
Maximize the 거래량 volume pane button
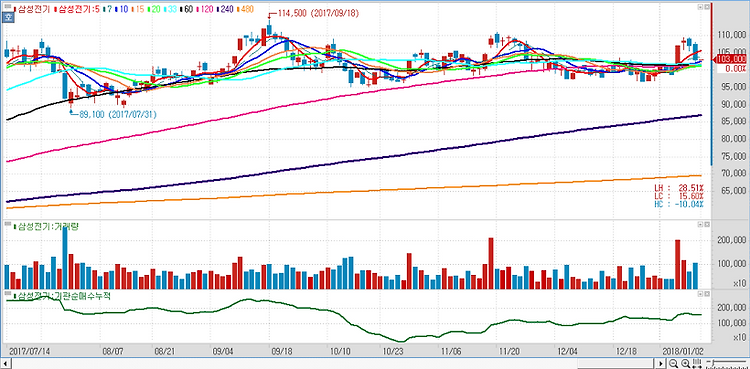point(706,224)
